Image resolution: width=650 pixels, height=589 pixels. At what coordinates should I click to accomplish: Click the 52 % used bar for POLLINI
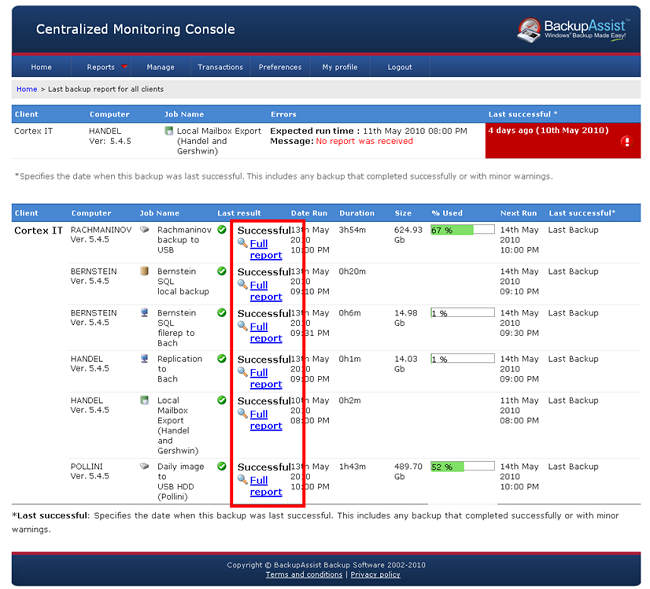[x=462, y=466]
